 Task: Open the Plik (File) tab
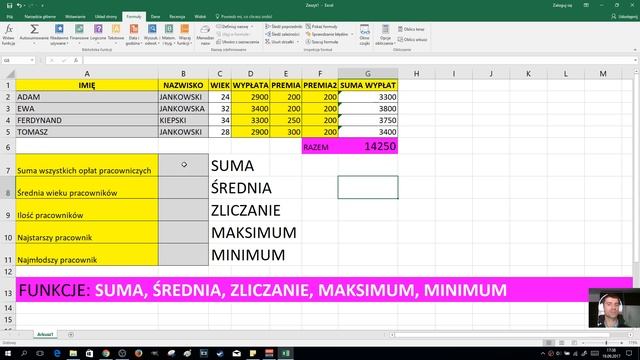coord(9,17)
